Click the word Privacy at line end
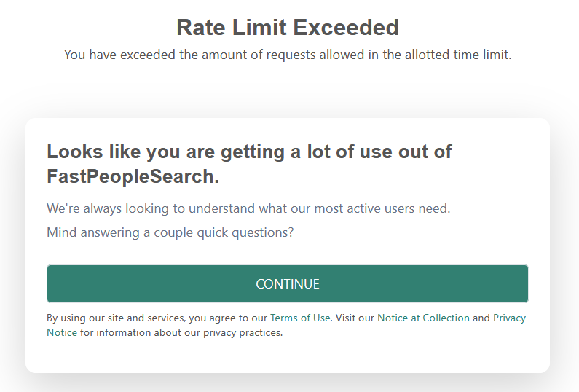The width and height of the screenshot is (579, 392). (x=509, y=318)
